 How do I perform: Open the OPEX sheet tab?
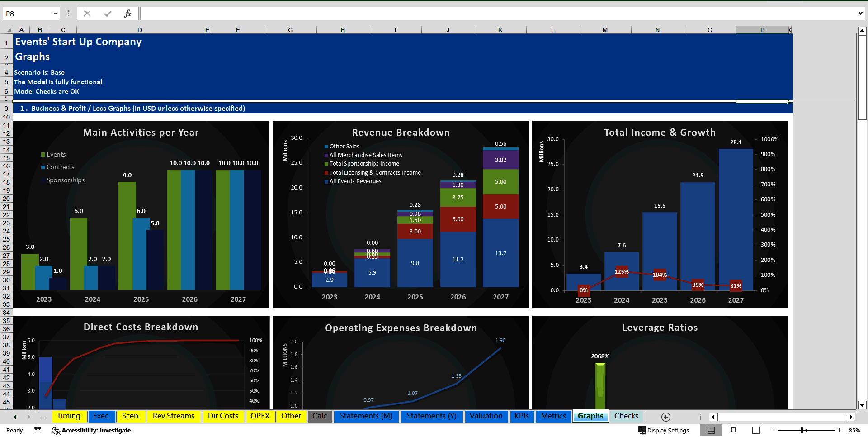(260, 416)
